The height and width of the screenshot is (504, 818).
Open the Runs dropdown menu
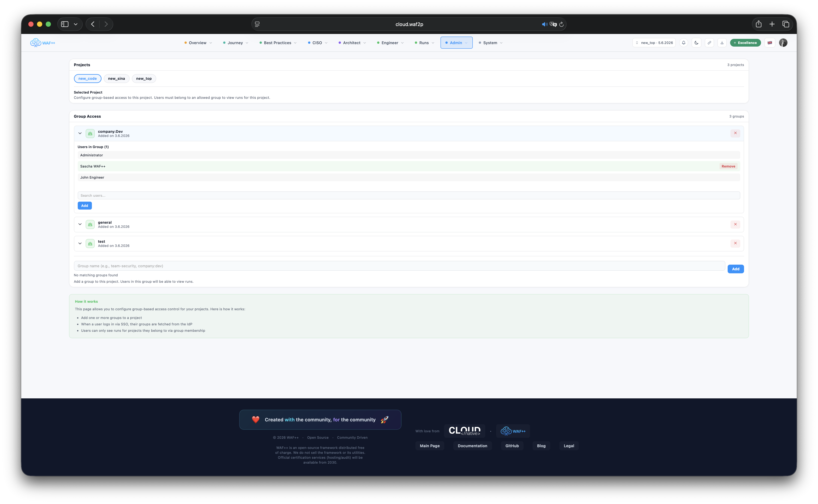[x=424, y=43]
